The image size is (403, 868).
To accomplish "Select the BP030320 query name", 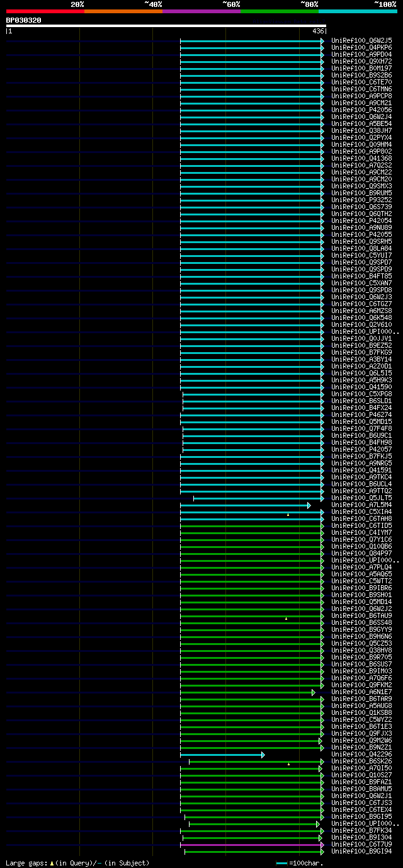I will (x=24, y=20).
